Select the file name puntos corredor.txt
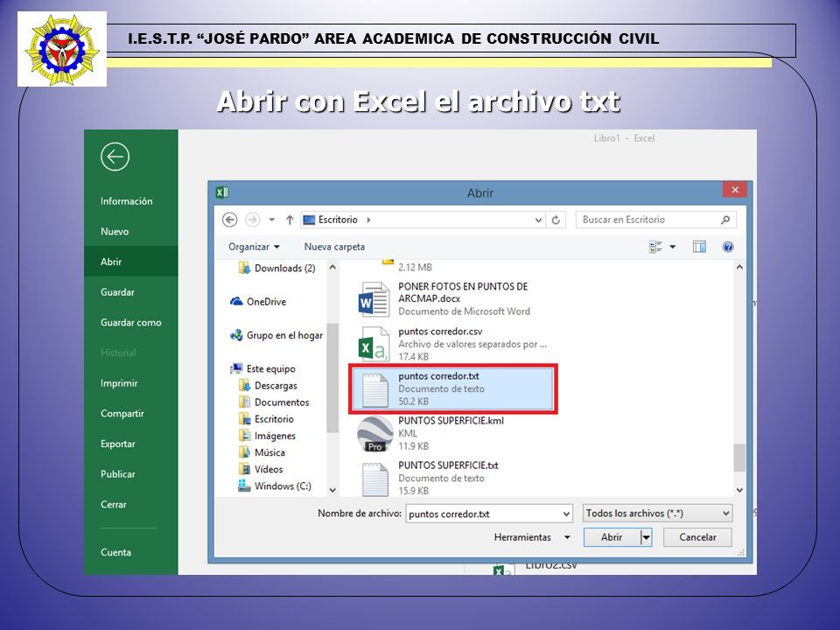Image resolution: width=840 pixels, height=630 pixels. pos(438,376)
